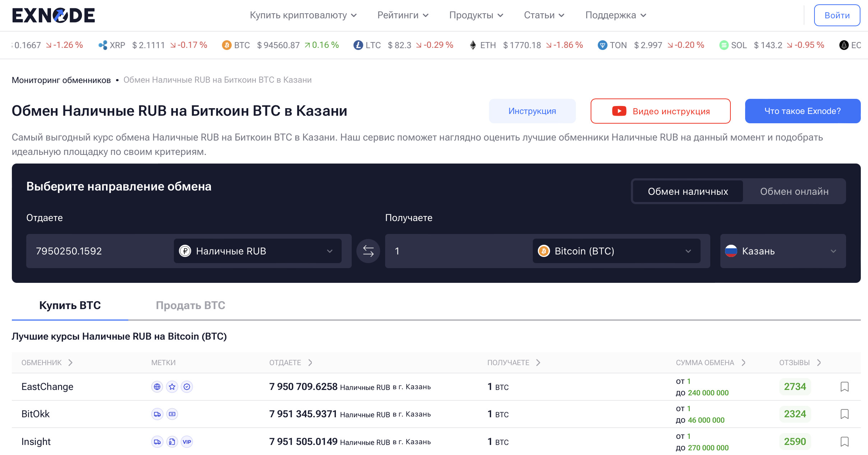The image size is (868, 455).
Task: Open the Наличные RUB currency dropdown
Action: [x=257, y=251]
